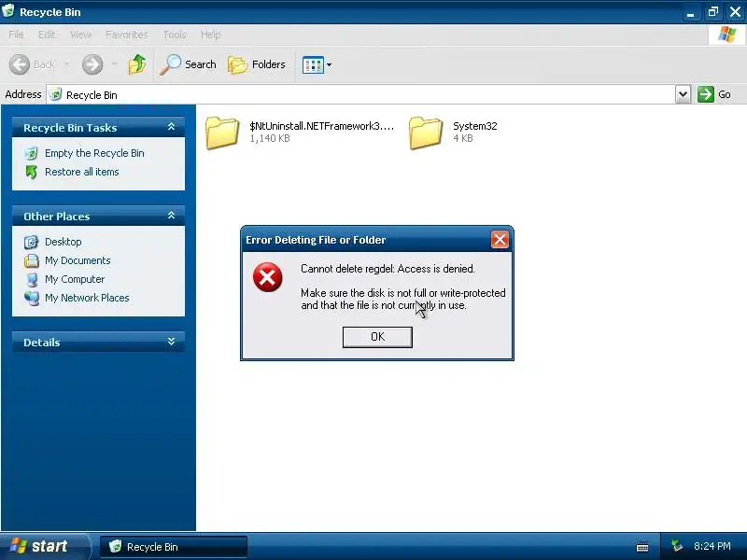Click Empty the Recycle Bin link
This screenshot has height=560, width=747.
pos(94,153)
